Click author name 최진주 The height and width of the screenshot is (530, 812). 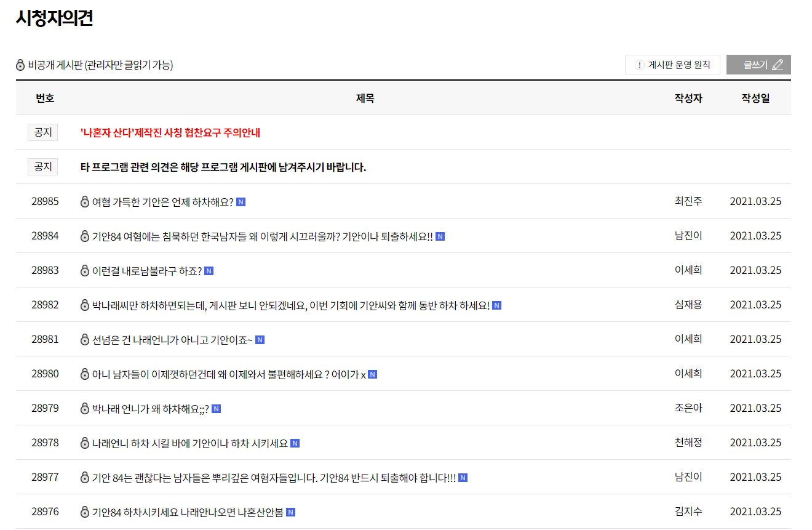(x=688, y=201)
